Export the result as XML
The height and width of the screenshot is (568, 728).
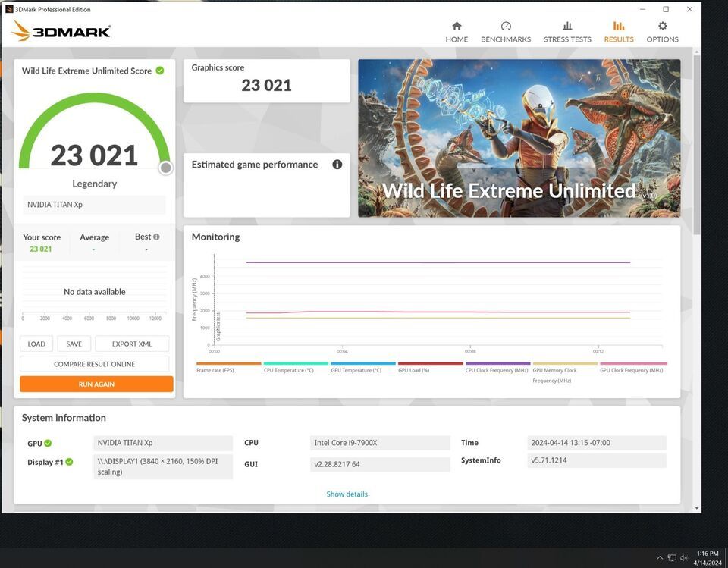point(132,344)
